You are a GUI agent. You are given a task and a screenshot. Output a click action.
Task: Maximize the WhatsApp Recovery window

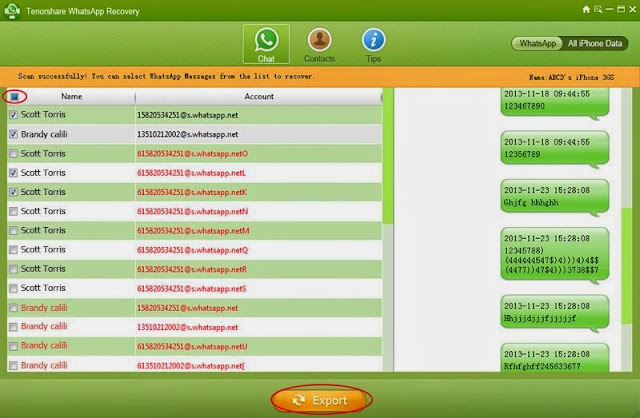pos(621,9)
